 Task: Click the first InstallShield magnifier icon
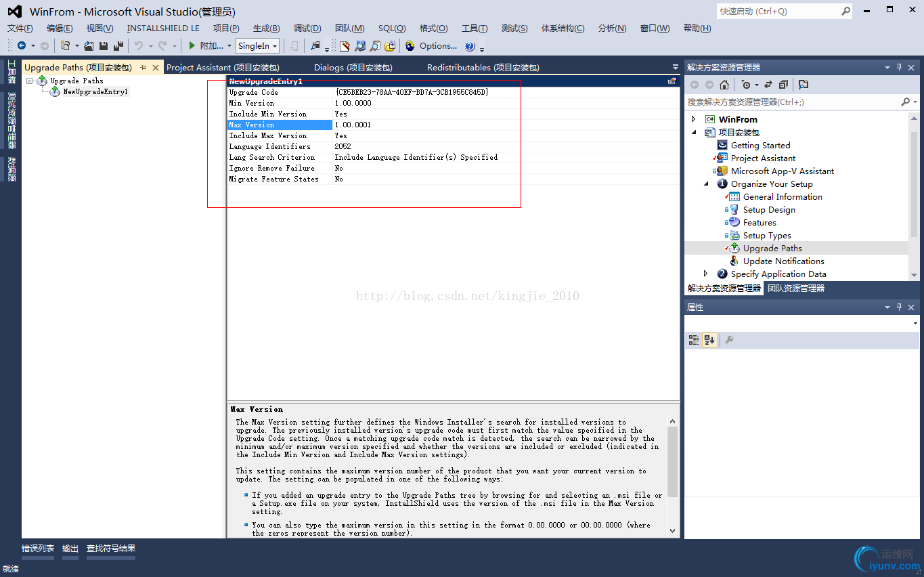coord(360,45)
